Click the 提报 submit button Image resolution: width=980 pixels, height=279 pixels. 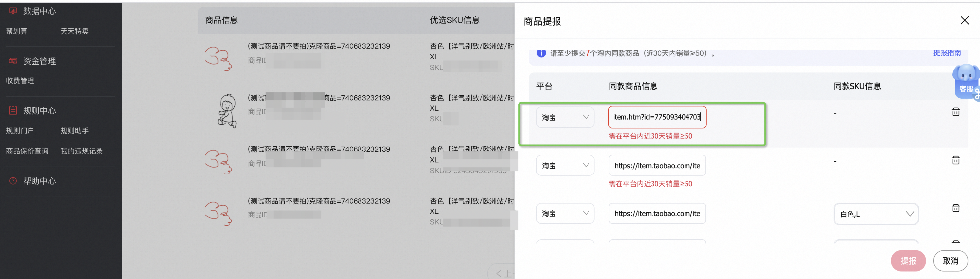click(908, 261)
